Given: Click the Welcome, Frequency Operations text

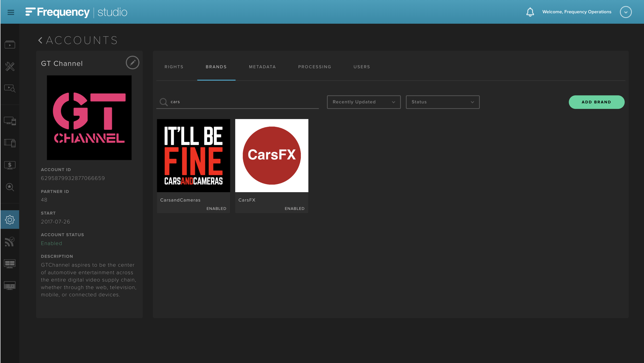Looking at the screenshot, I should (577, 12).
